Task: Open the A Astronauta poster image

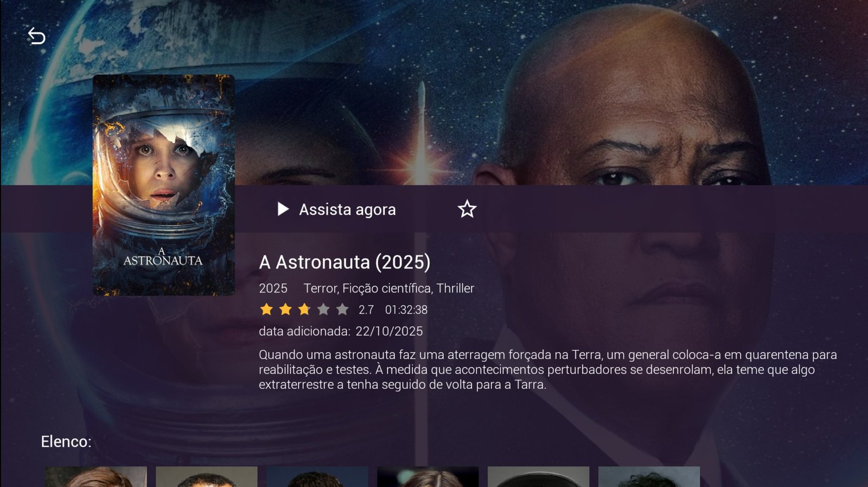Action: 164,185
